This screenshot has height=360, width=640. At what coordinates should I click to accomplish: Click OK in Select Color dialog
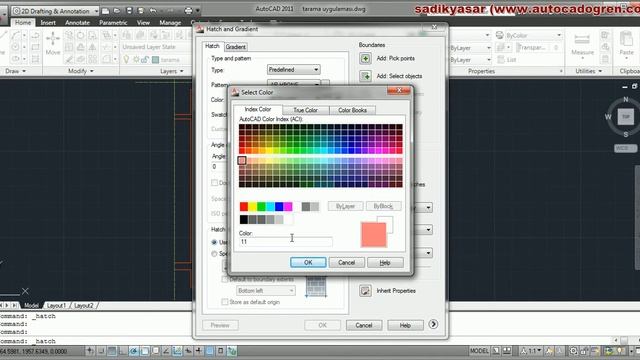[308, 262]
